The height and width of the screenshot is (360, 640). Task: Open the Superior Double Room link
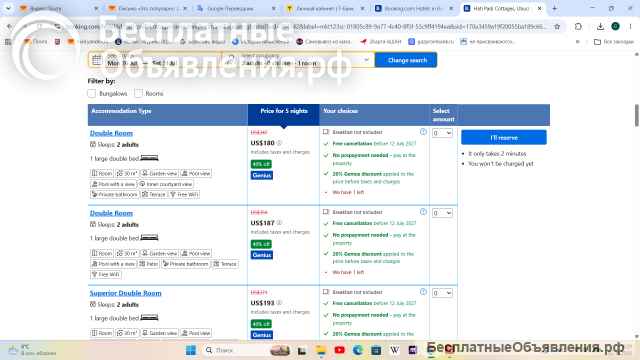(x=125, y=293)
